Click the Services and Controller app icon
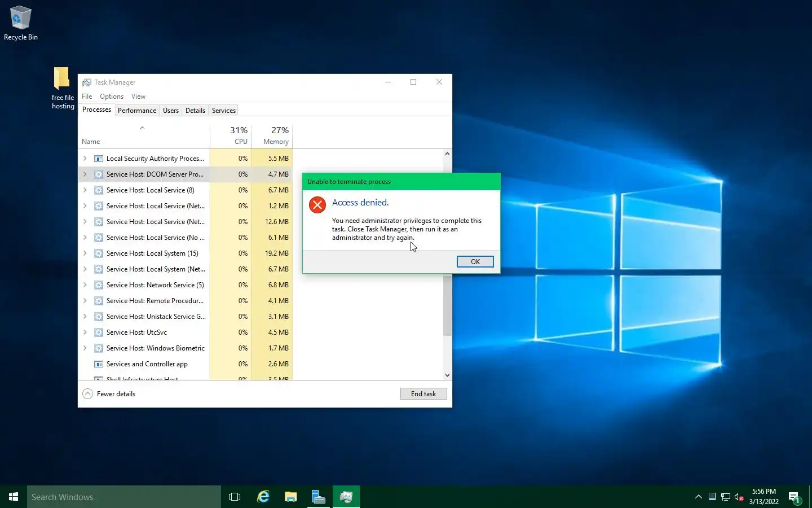 click(x=99, y=364)
